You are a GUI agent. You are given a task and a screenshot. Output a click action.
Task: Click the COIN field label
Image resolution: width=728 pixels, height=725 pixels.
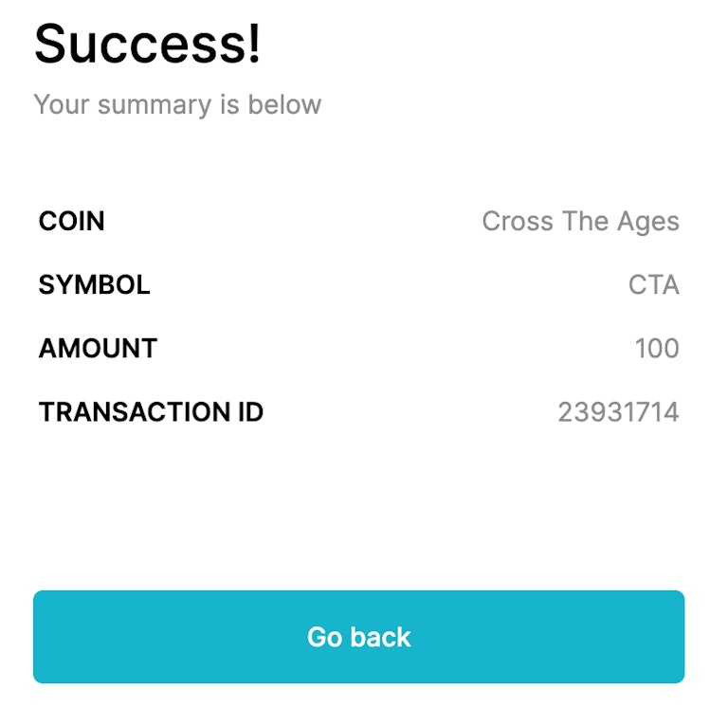click(x=71, y=222)
